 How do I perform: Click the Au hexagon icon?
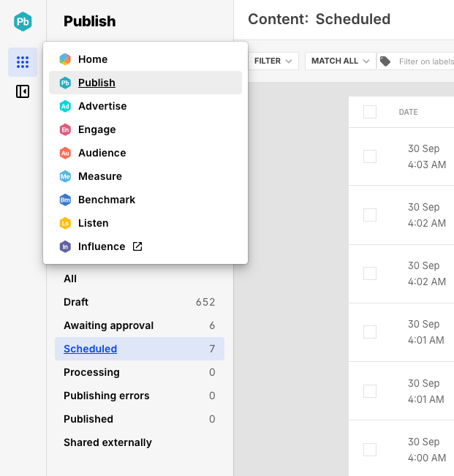coord(65,153)
